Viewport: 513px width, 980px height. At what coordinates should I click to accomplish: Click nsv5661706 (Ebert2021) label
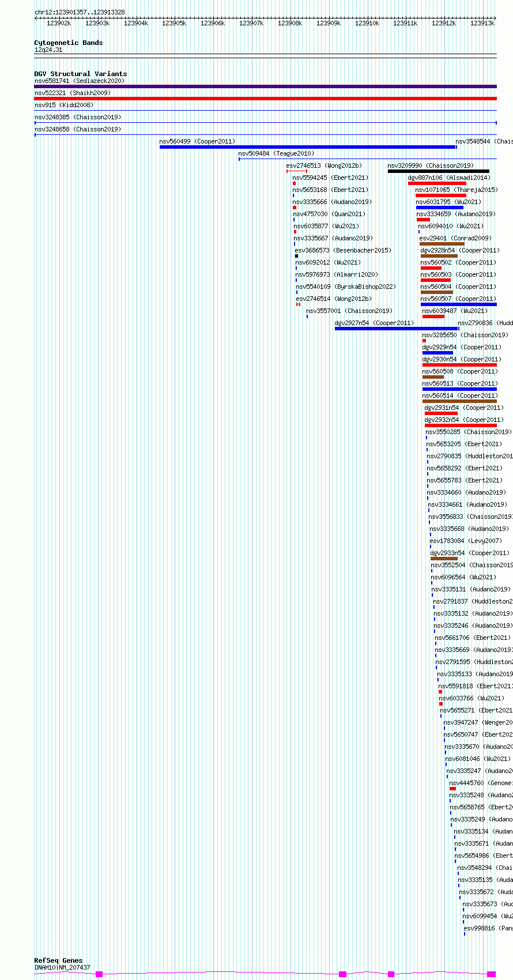(x=473, y=638)
